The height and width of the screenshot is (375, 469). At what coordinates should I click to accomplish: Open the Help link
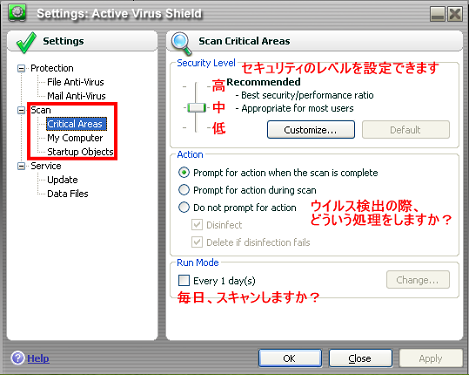click(x=38, y=359)
